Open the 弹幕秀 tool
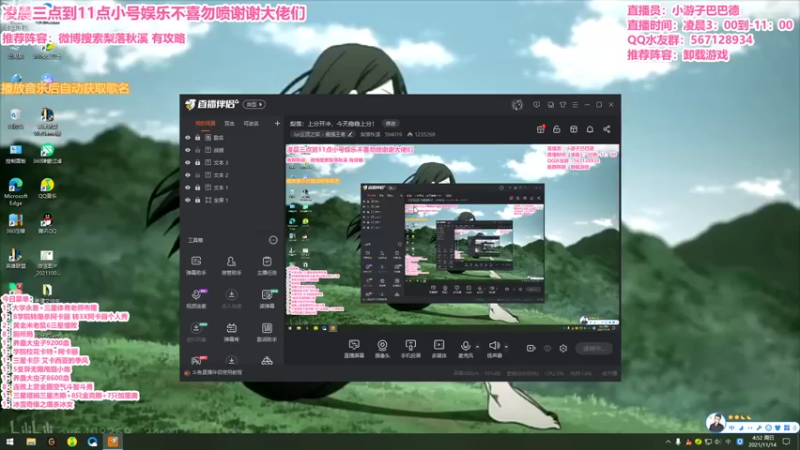Viewport: 800px width, 450px height. coord(231,332)
